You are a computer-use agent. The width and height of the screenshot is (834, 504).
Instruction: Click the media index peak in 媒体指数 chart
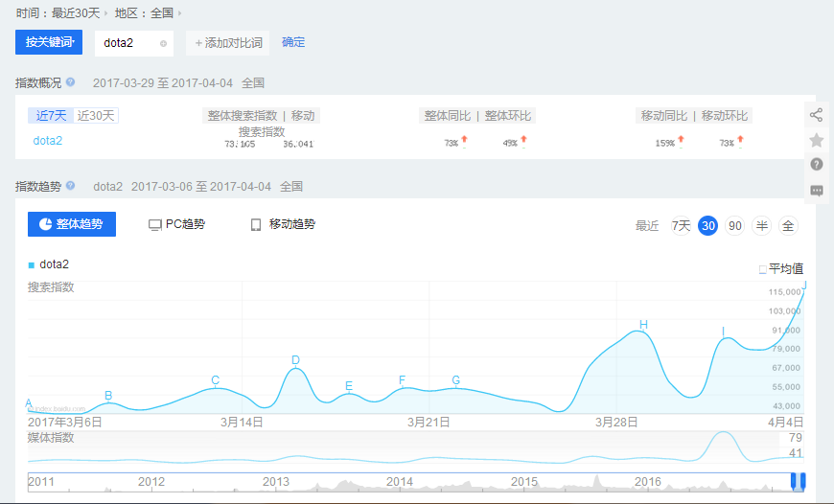(724, 433)
